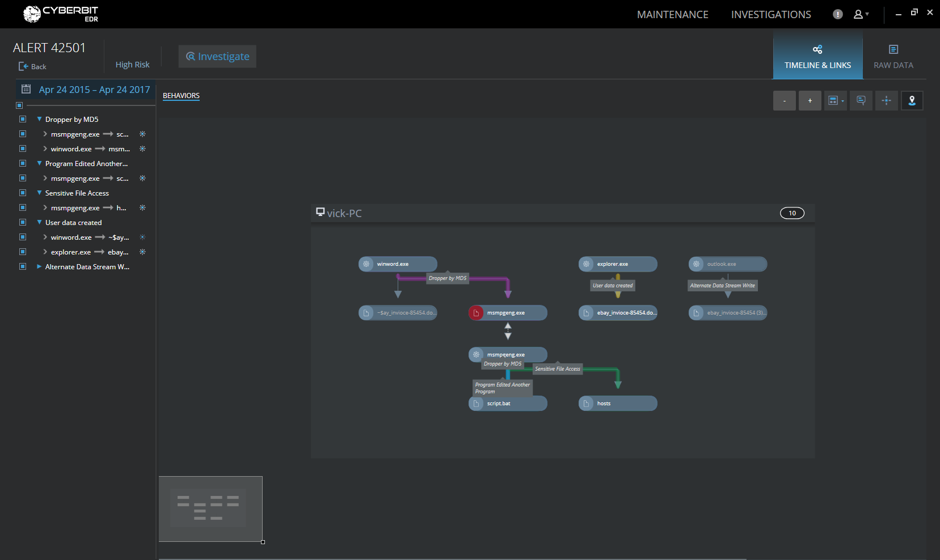Toggle the Dropper by MD5 checkbox
Viewport: 940px width, 560px height.
point(23,119)
